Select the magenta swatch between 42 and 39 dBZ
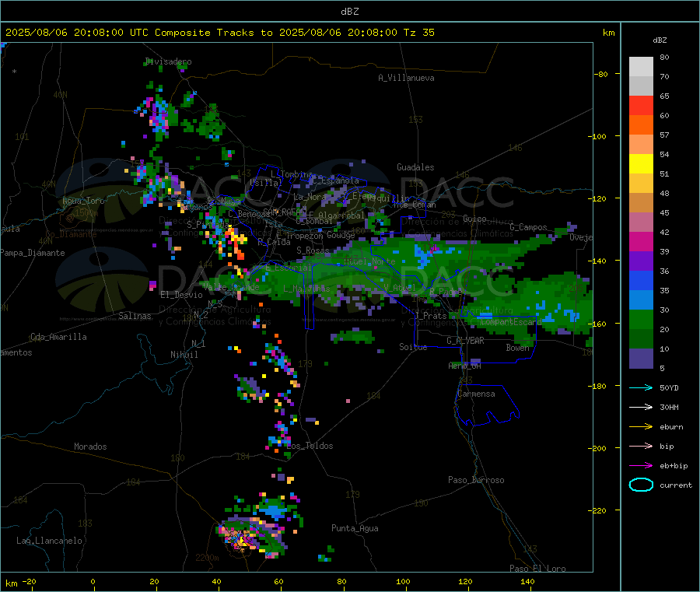Screen dimensions: 700x592 [x=641, y=241]
